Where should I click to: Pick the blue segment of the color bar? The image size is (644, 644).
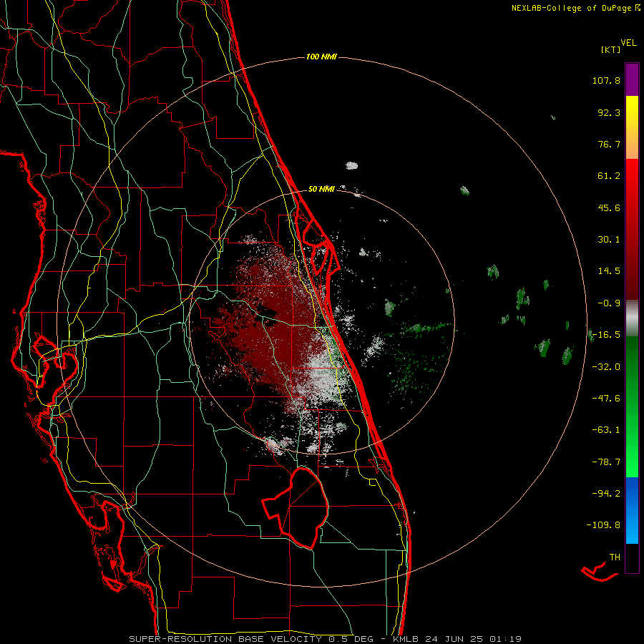632,509
